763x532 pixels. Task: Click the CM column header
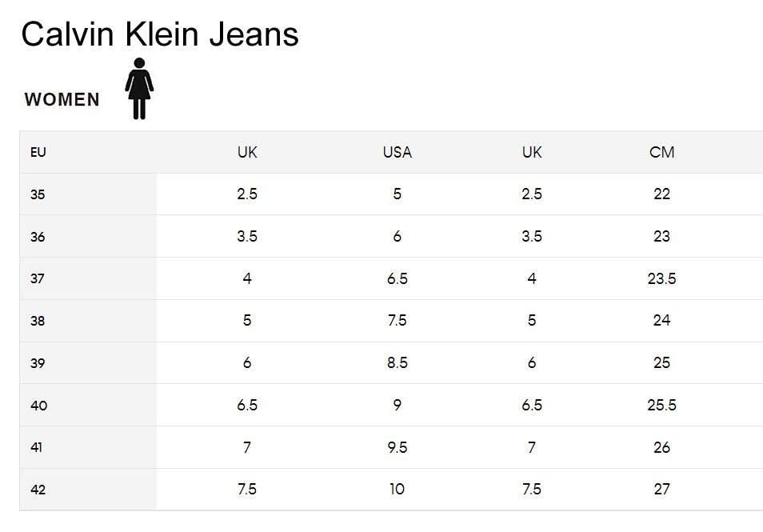point(661,152)
